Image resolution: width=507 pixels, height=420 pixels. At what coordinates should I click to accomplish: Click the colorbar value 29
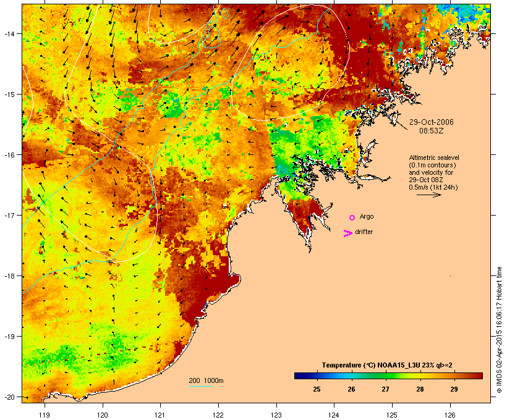click(454, 389)
